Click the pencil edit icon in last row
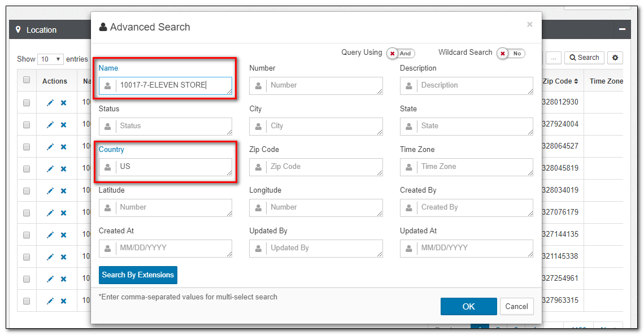The image size is (644, 335). (50, 301)
